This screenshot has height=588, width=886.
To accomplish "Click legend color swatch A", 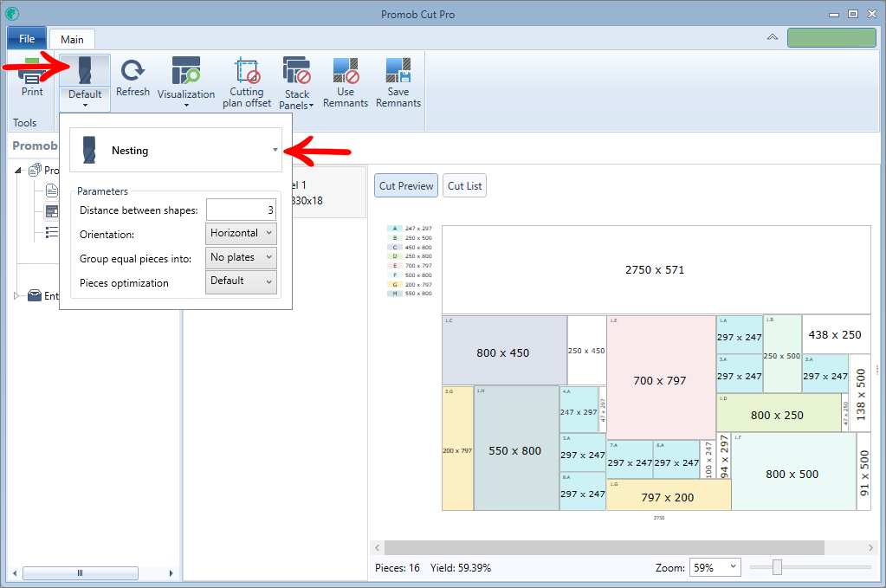I will click(394, 229).
